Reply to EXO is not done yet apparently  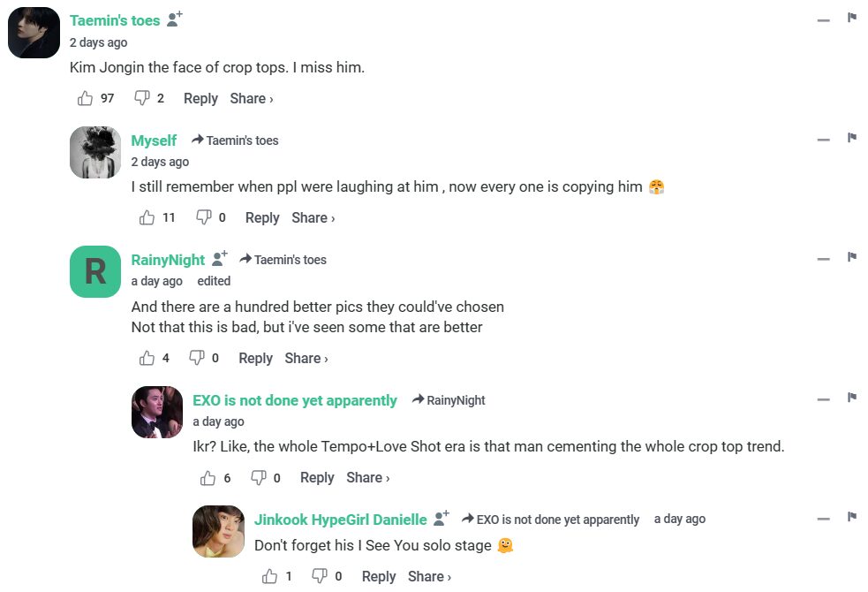317,477
